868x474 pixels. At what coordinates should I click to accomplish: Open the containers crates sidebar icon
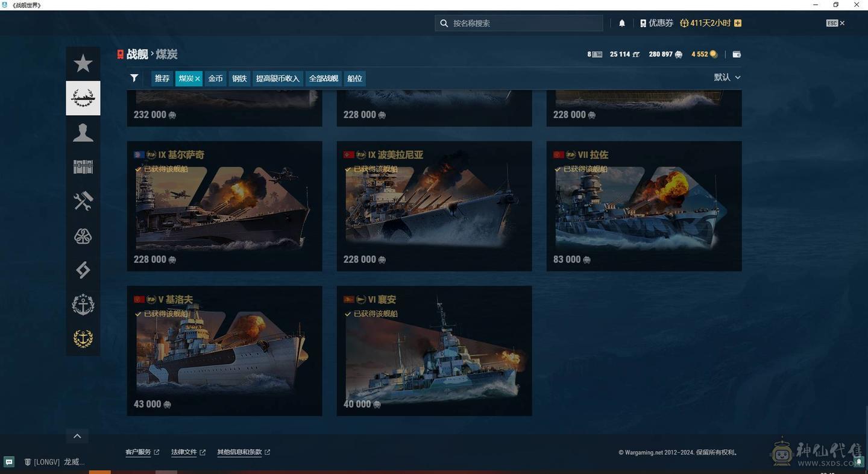[83, 166]
